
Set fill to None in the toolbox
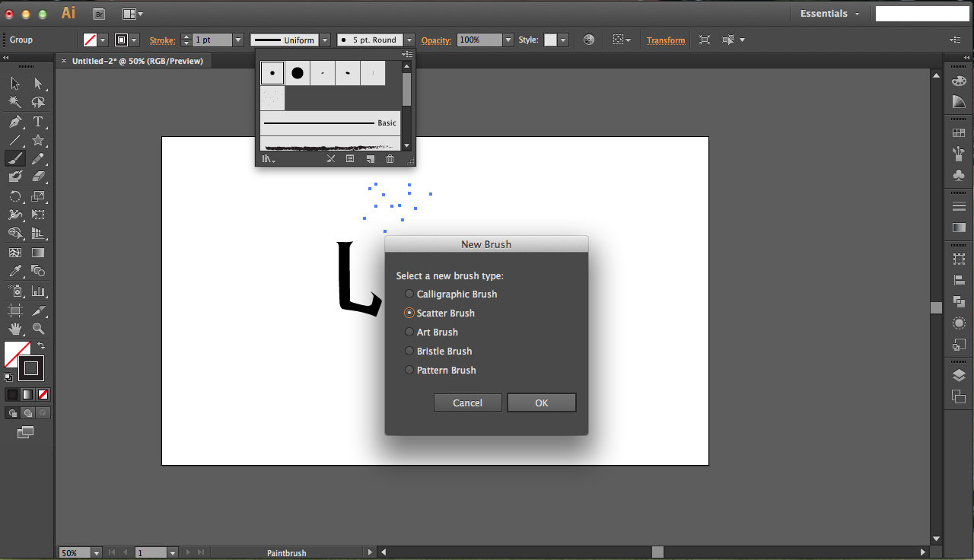[43, 394]
